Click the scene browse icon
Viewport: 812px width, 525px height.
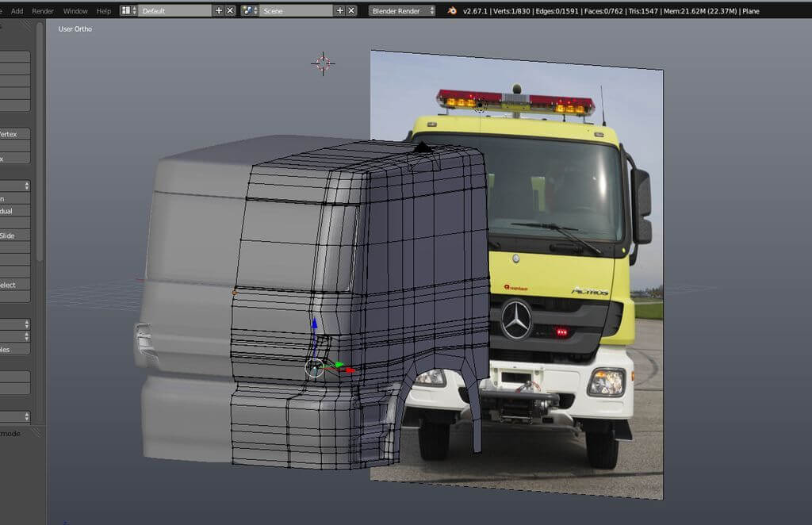tap(250, 10)
